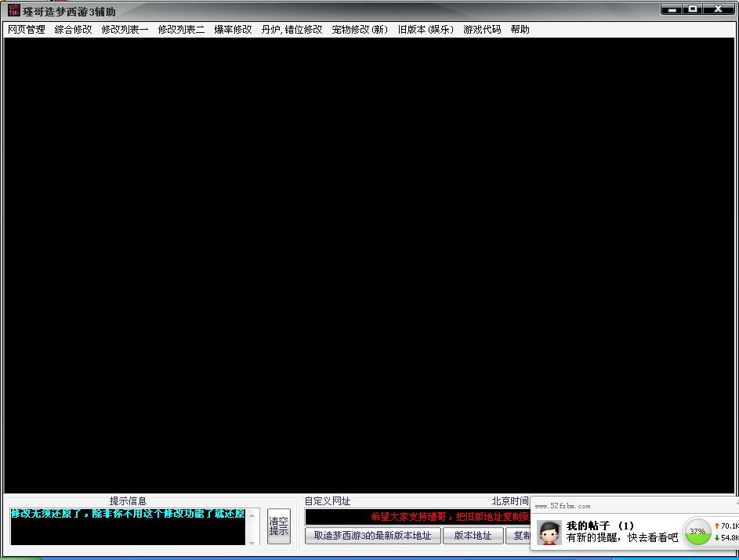Open the 游戏代码 menu
This screenshot has height=560, width=739.
482,30
